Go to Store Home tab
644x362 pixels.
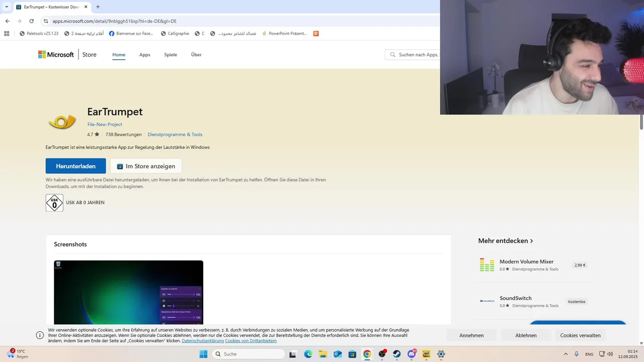pyautogui.click(x=119, y=54)
